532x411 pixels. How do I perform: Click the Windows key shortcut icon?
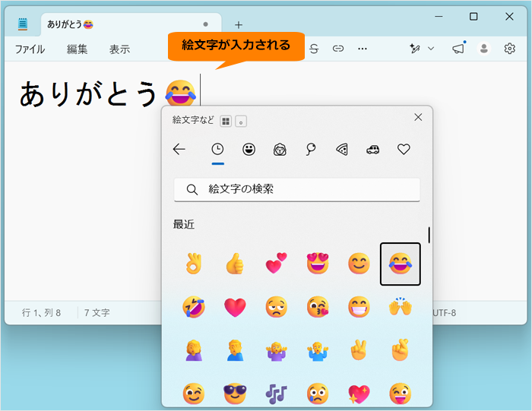(226, 121)
